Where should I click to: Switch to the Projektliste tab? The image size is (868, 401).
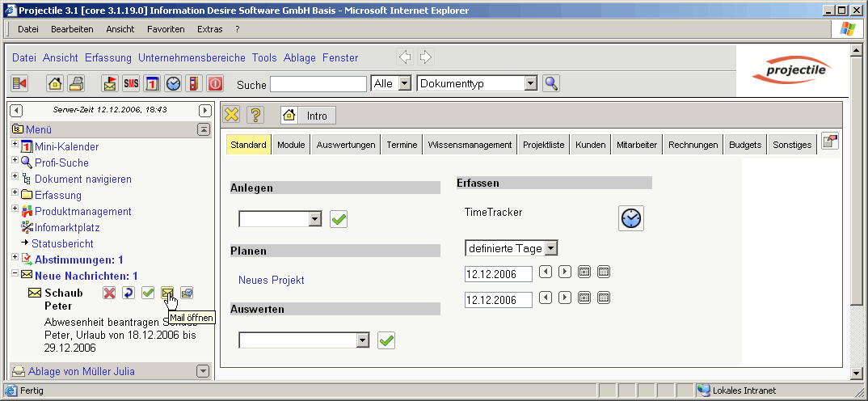pos(544,145)
